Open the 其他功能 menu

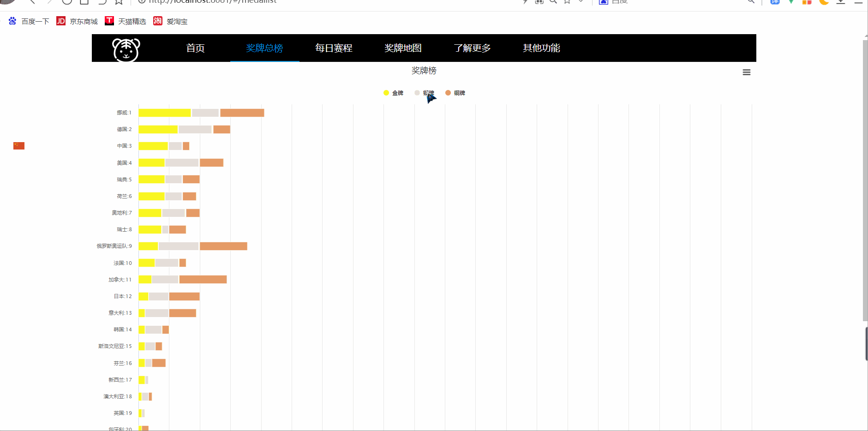tap(541, 48)
